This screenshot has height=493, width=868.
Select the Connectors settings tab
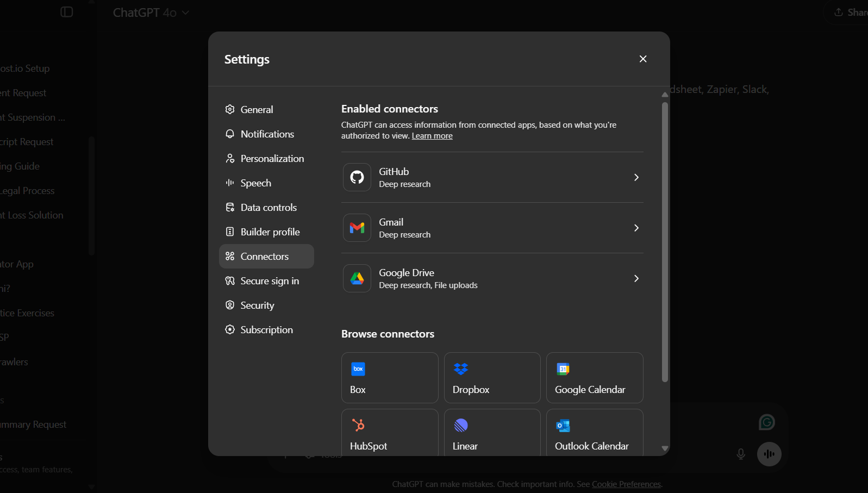click(x=266, y=256)
